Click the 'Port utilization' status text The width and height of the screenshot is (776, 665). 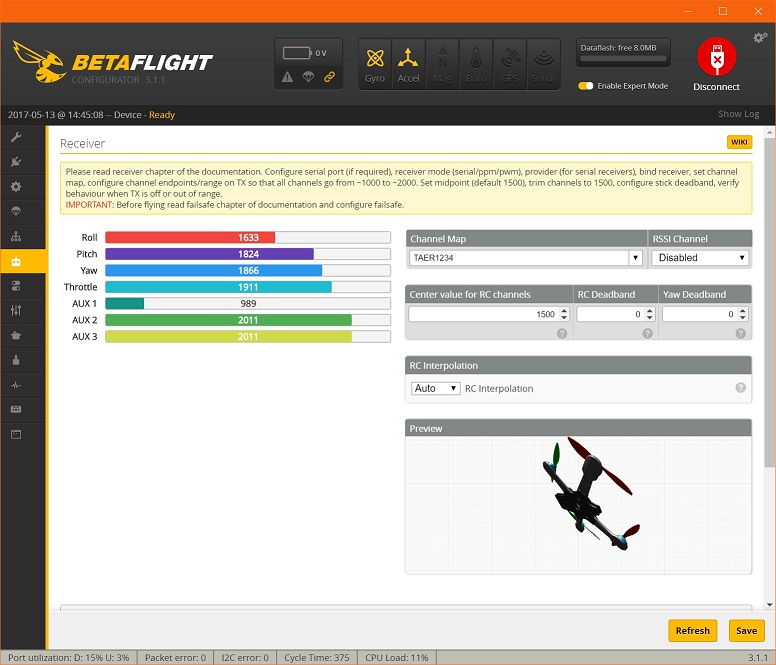click(x=69, y=658)
